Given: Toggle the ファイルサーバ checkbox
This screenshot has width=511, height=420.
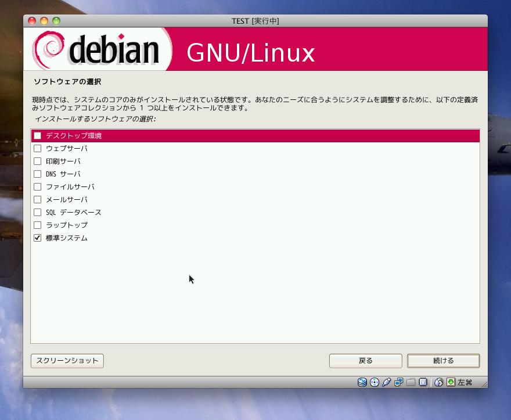Looking at the screenshot, I should (x=38, y=186).
